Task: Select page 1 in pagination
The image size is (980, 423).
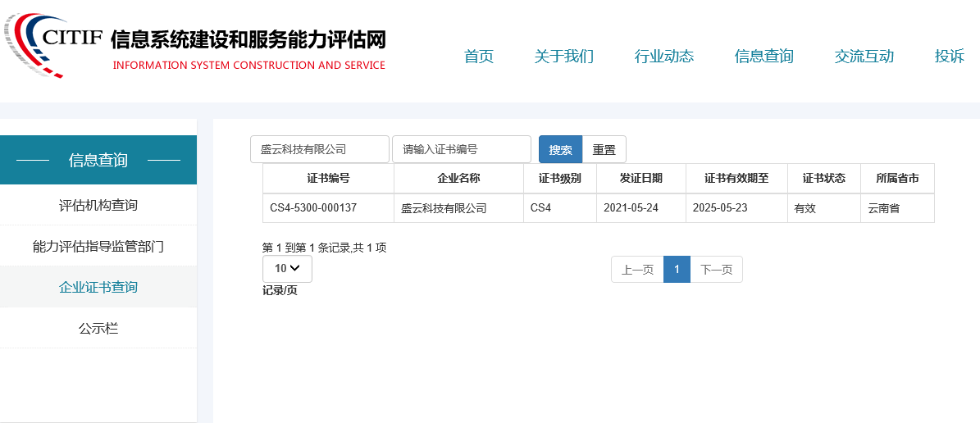Action: point(677,270)
